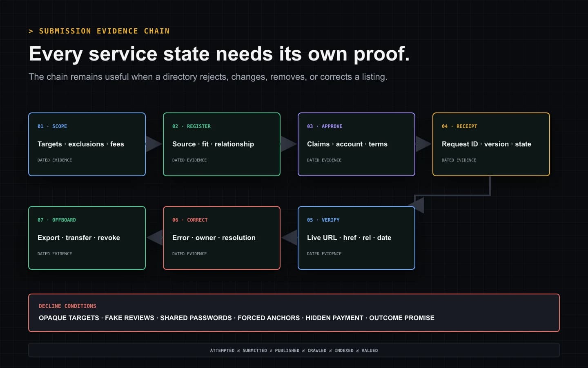This screenshot has width=588, height=368.
Task: Click 'Request ID · version · state' text
Action: pos(486,144)
